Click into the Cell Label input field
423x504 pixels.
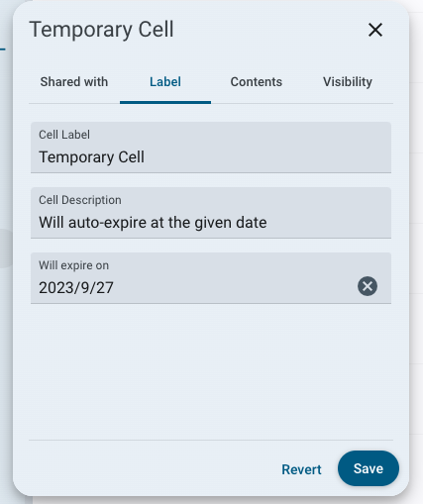coord(211,148)
